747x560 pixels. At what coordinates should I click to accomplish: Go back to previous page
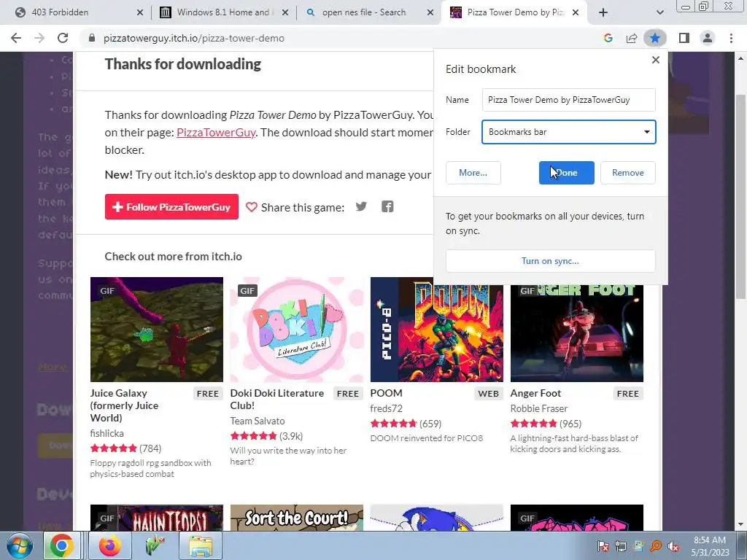coord(16,38)
